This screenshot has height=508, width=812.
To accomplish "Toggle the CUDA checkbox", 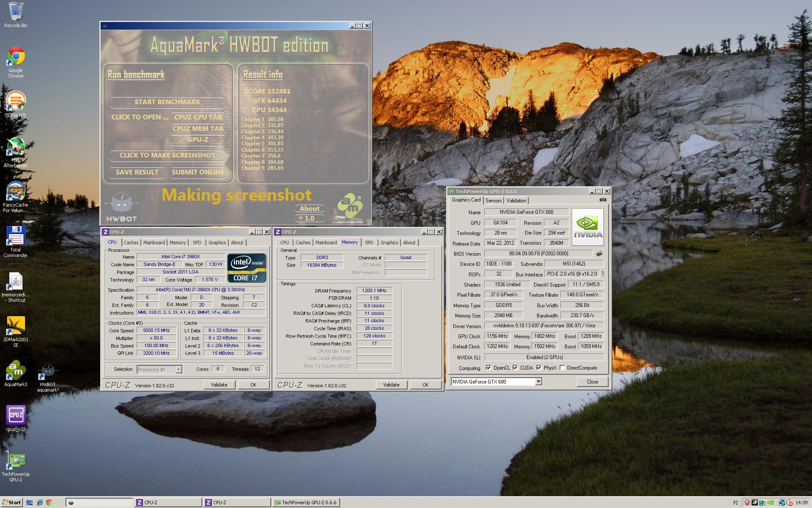I will coord(515,368).
